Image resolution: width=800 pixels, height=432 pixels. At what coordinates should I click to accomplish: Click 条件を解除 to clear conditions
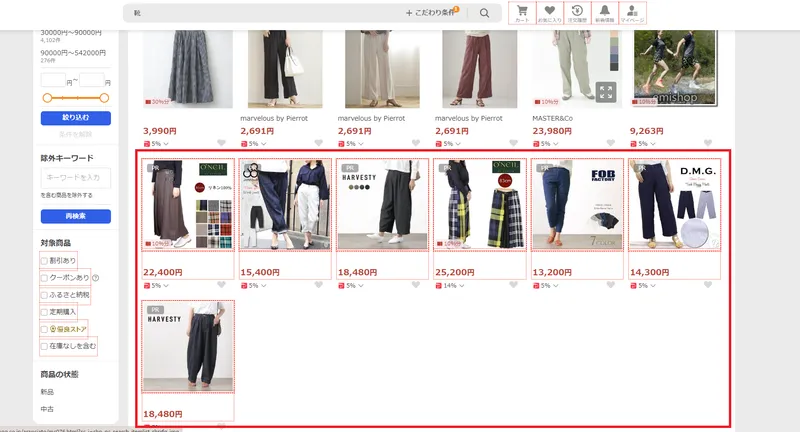coord(76,134)
